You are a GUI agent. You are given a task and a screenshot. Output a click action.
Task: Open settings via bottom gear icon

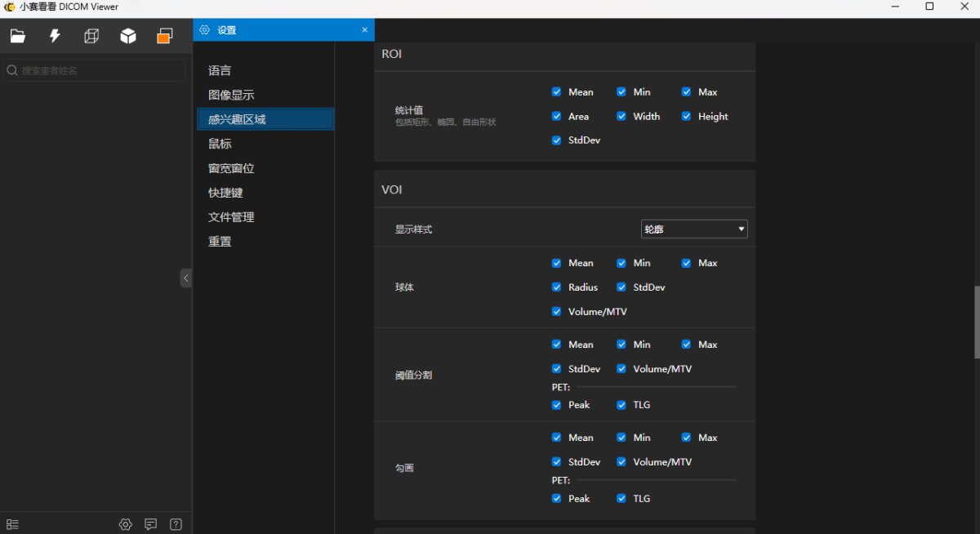pyautogui.click(x=125, y=524)
